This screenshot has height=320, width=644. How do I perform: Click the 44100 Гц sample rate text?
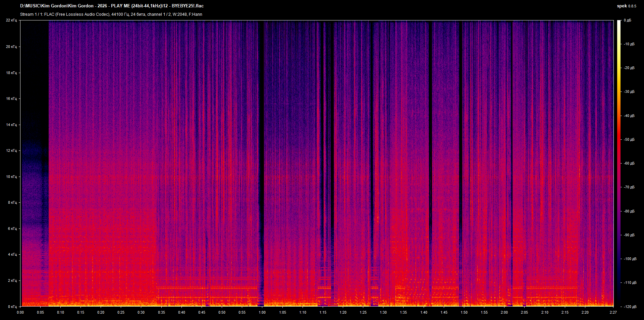[x=120, y=14]
